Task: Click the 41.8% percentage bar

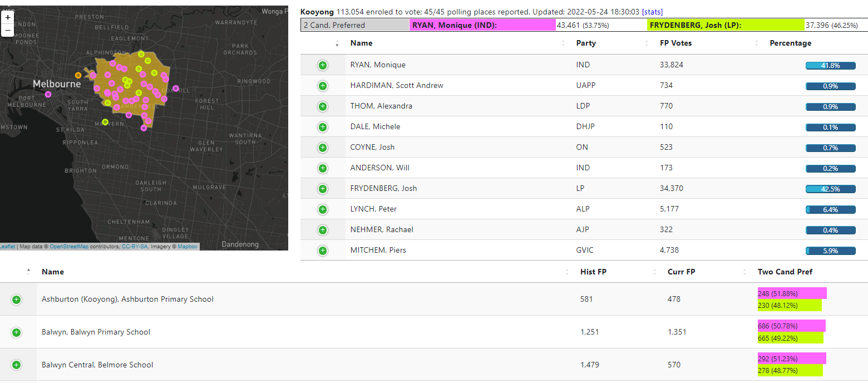Action: (831, 66)
